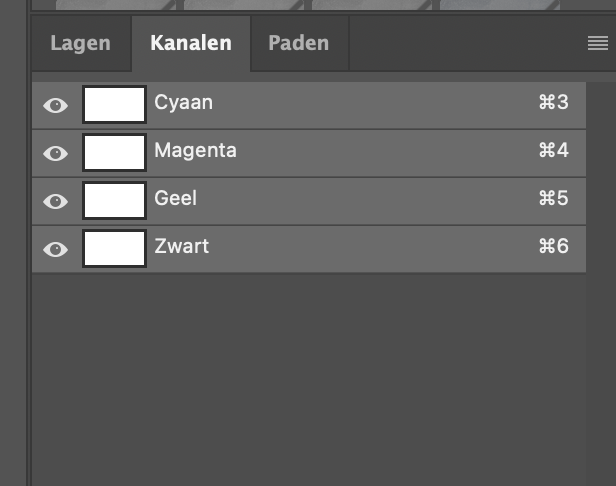The height and width of the screenshot is (486, 616).
Task: Select the Zwart channel name
Action: 181,246
